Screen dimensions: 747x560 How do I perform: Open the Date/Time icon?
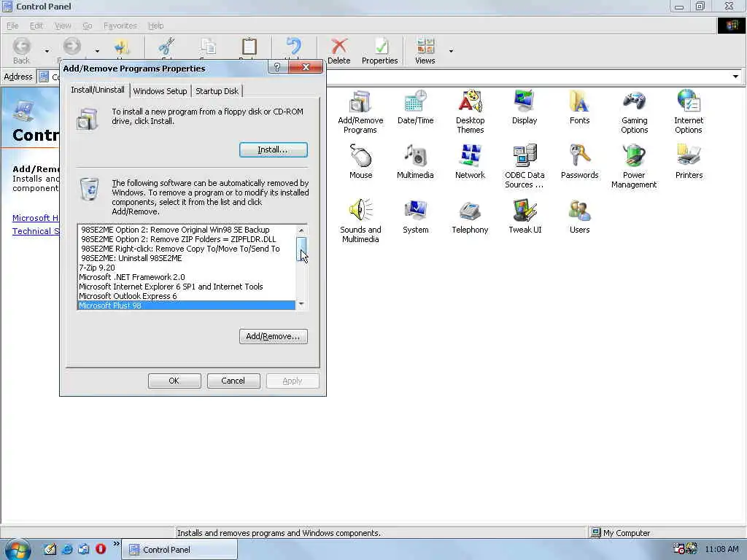point(415,108)
